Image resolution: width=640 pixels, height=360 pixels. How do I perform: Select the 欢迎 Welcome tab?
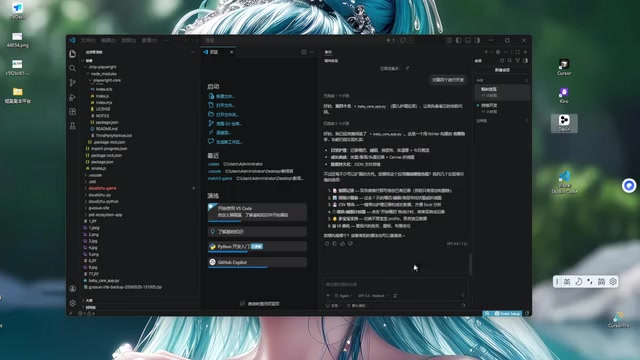(x=218, y=52)
